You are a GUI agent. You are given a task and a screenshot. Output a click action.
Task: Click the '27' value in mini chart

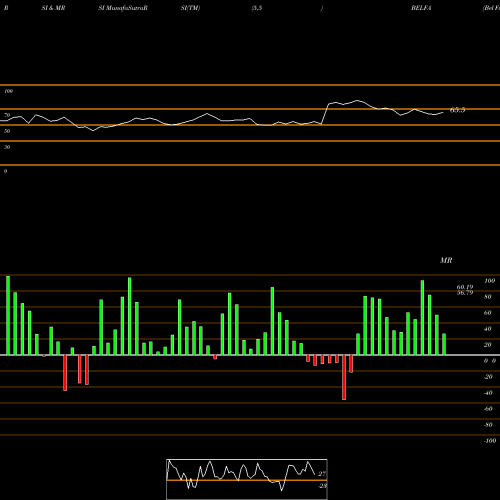(x=322, y=474)
